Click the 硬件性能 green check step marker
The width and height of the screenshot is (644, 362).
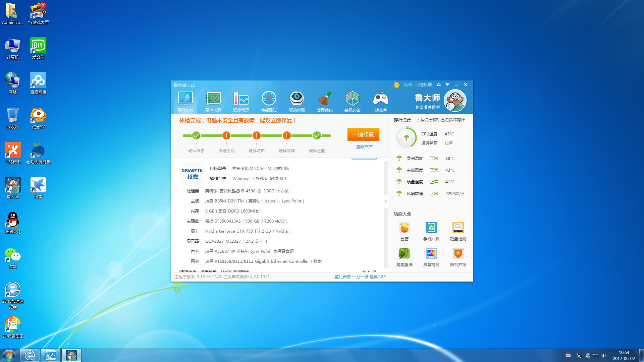317,135
